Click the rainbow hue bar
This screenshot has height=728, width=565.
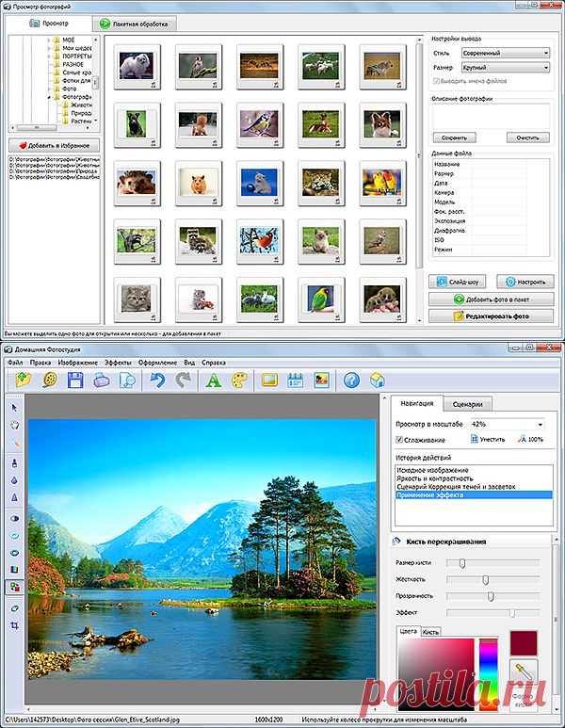coord(488,674)
